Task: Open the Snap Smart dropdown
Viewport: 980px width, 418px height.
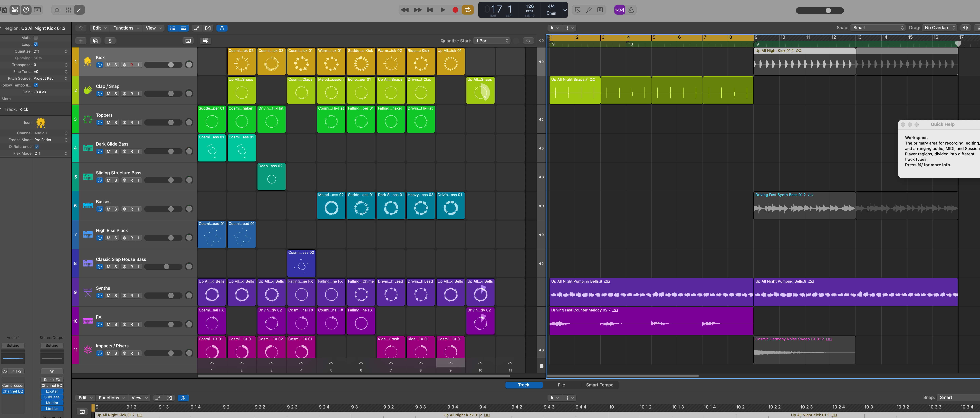Action: click(x=878, y=28)
